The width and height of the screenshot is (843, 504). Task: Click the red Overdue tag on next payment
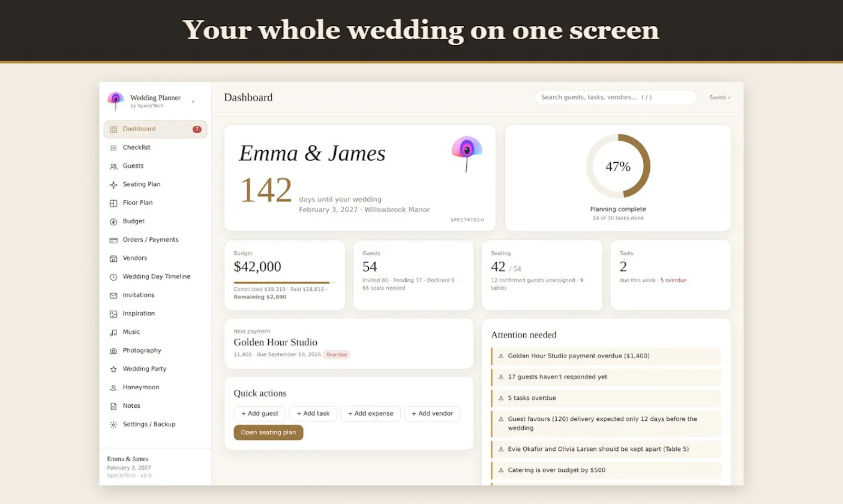pyautogui.click(x=337, y=354)
